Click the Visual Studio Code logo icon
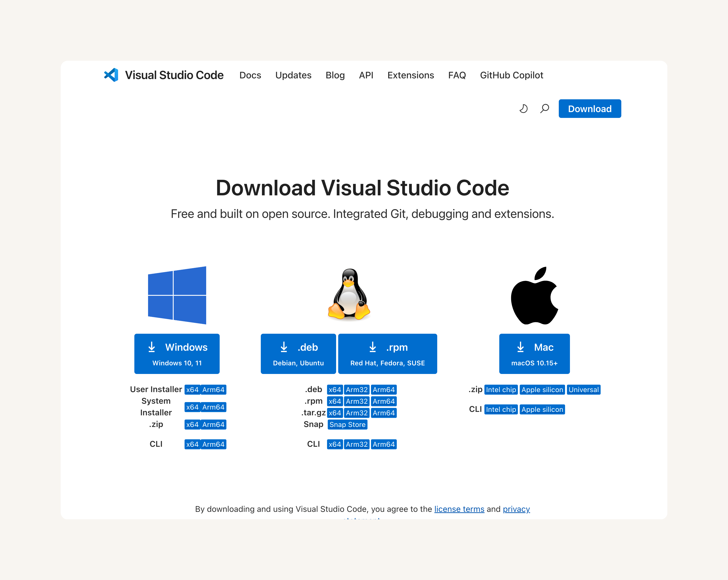Image resolution: width=728 pixels, height=580 pixels. 111,75
